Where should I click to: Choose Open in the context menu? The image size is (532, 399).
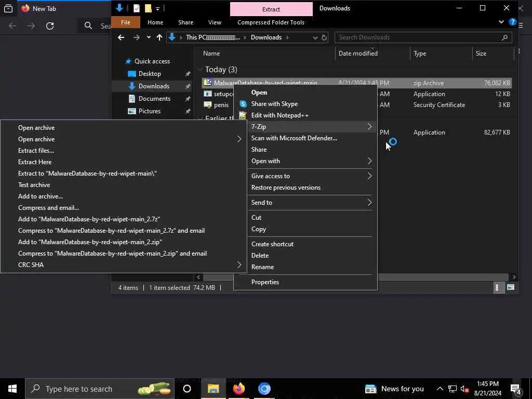(259, 92)
